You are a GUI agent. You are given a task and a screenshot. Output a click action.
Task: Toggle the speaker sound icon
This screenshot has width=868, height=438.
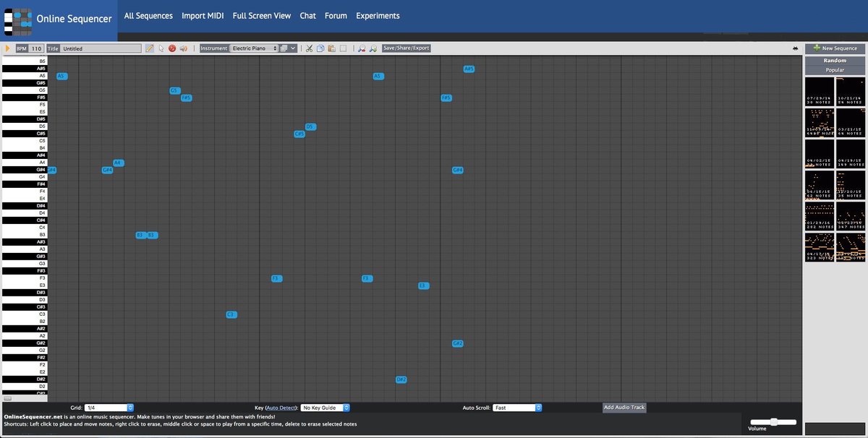184,48
